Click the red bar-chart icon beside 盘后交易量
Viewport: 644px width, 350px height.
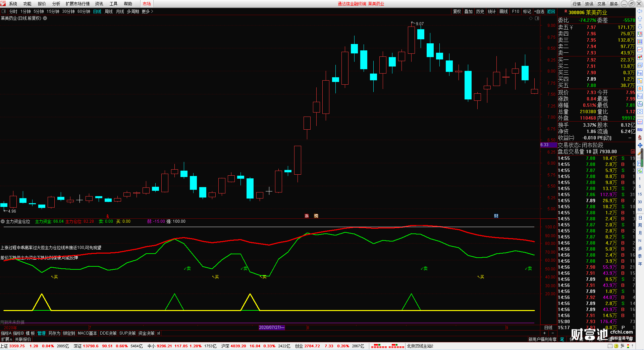click(633, 152)
